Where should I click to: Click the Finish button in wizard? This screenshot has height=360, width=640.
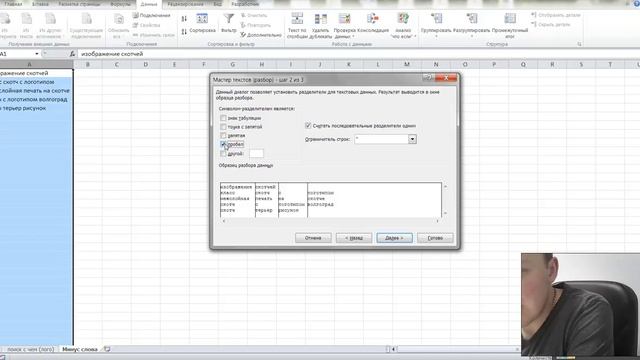pos(435,238)
